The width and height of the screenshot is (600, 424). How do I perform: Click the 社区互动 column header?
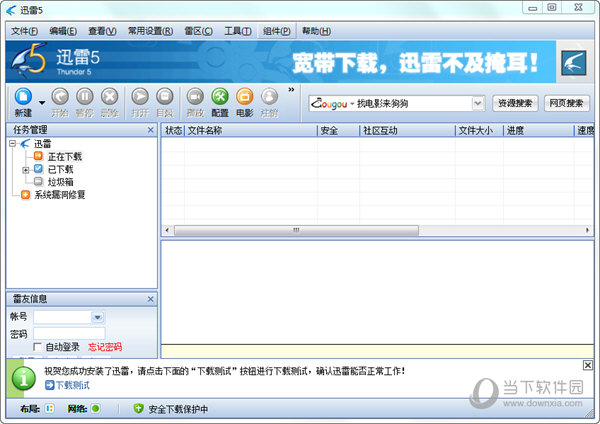point(408,130)
